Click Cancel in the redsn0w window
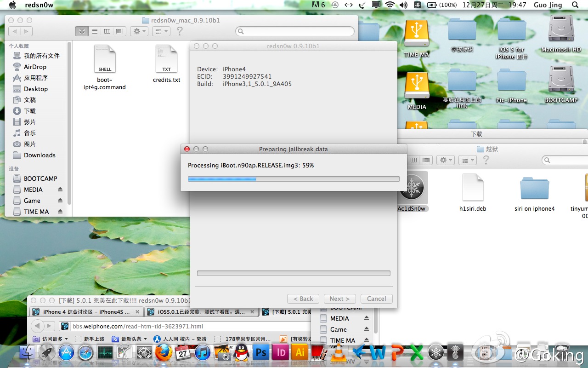Image resolution: width=588 pixels, height=368 pixels. 376,299
